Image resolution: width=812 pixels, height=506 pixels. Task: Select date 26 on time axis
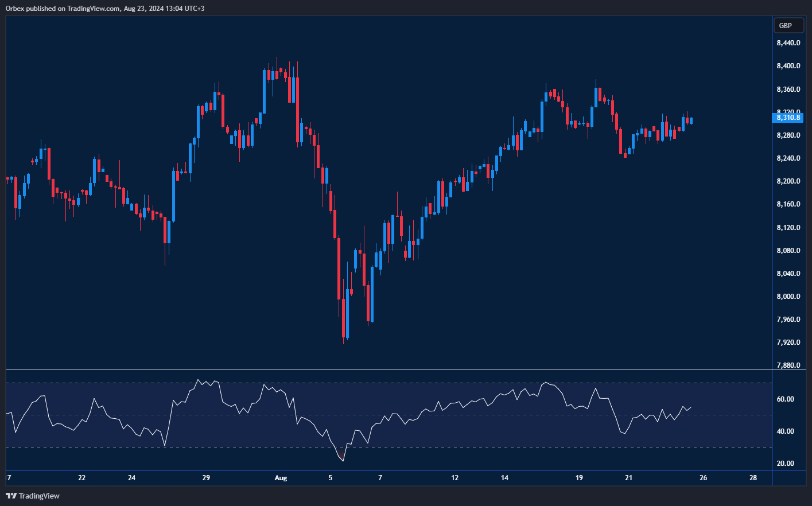coord(703,478)
